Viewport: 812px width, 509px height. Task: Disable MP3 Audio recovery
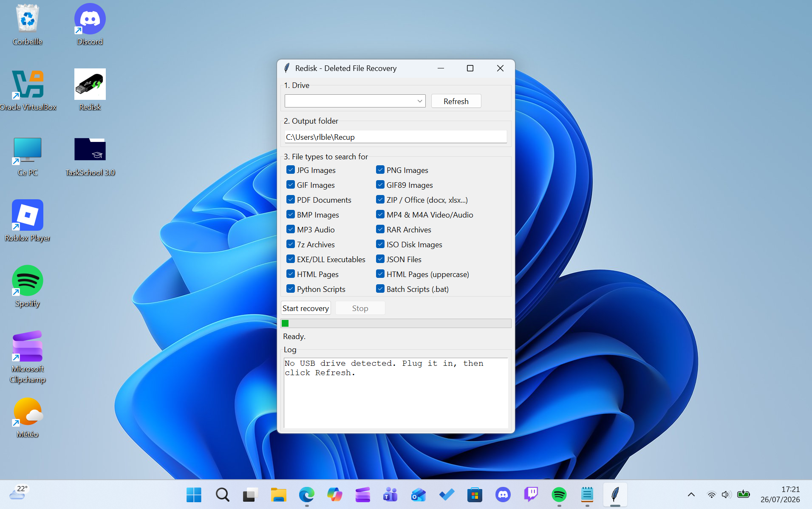pyautogui.click(x=291, y=229)
